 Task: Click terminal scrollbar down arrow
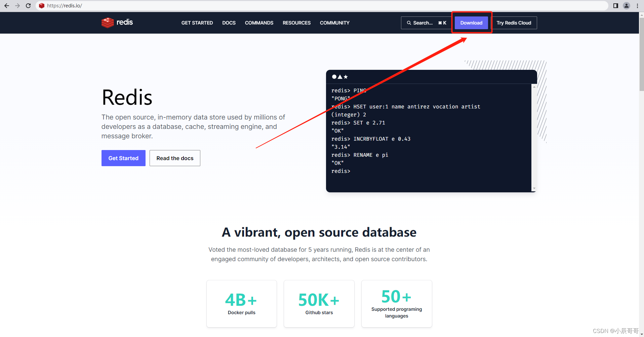(534, 188)
